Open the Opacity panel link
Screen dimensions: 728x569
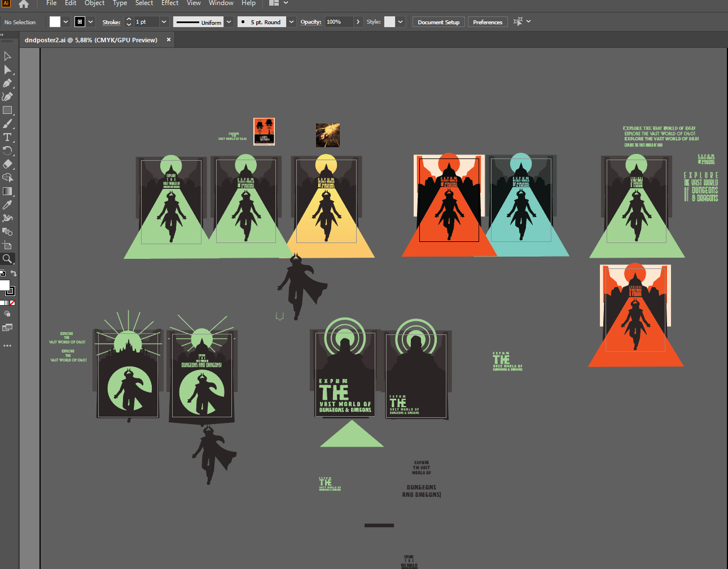(311, 22)
